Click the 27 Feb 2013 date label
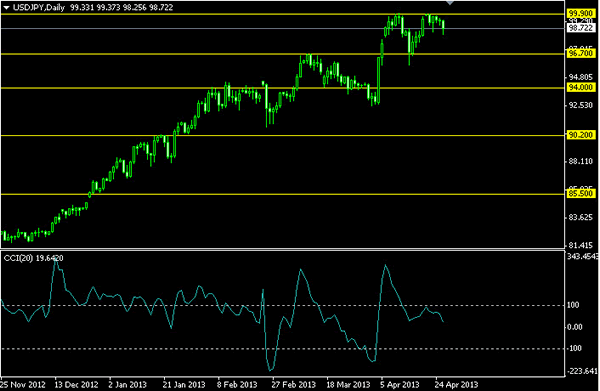The height and width of the screenshot is (391, 600). (293, 384)
